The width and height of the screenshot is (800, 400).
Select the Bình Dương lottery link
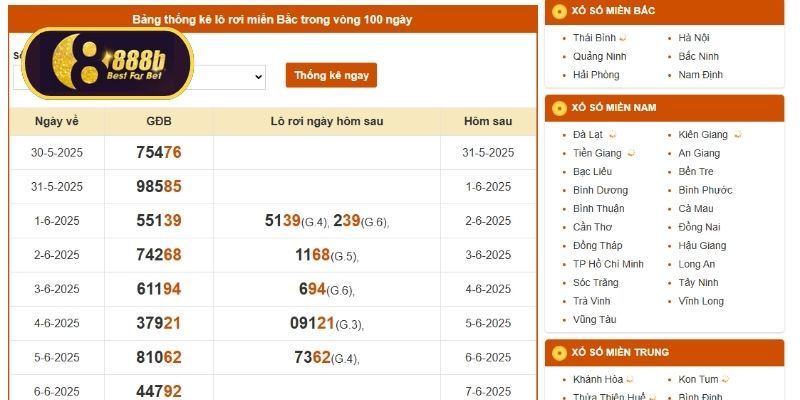(600, 190)
